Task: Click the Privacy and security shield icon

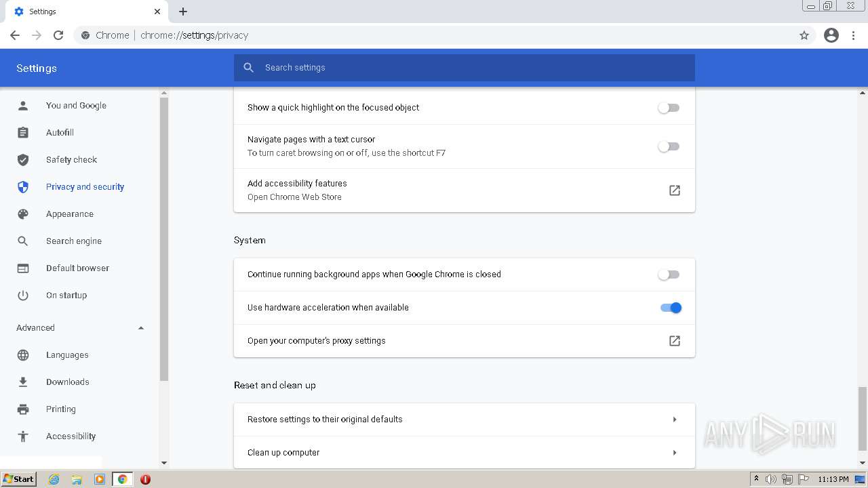Action: (x=23, y=187)
